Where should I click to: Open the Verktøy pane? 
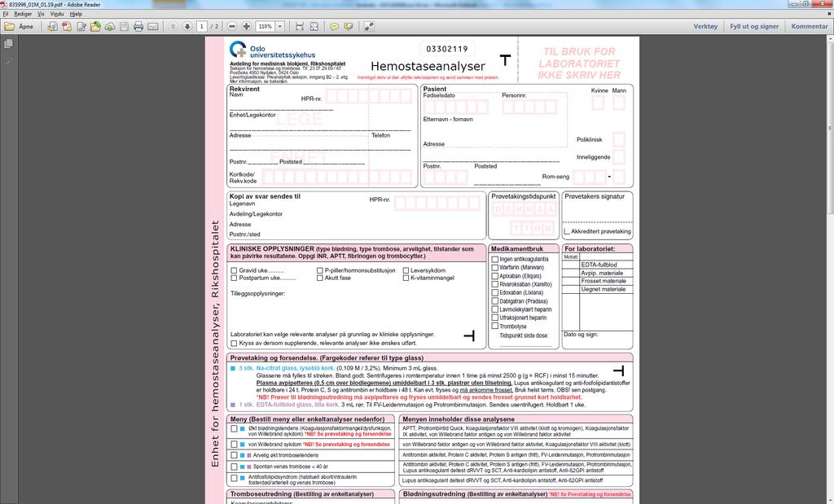coord(705,26)
